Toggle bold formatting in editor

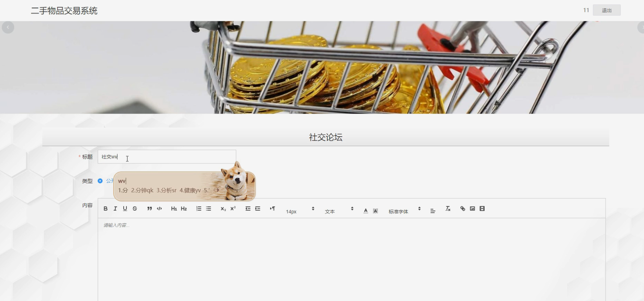[105, 209]
